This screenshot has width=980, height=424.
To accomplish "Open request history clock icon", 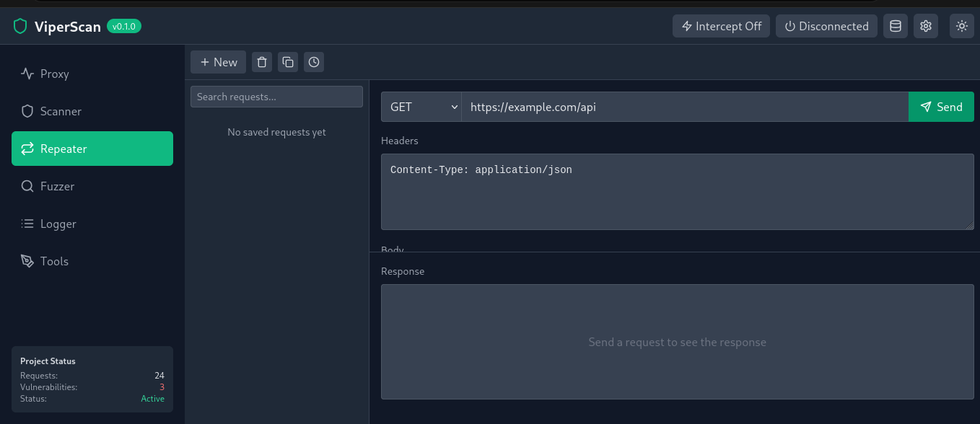I will 314,62.
